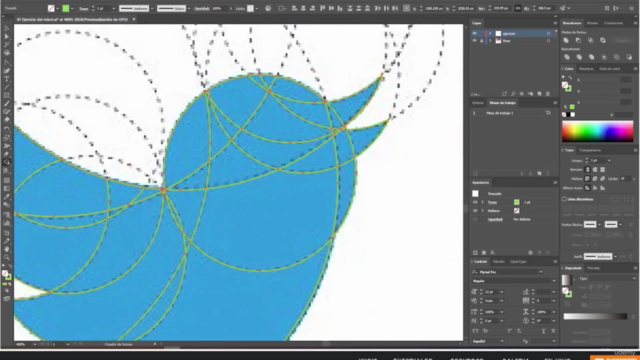Close the 01 Ejercicio document tab
The height and width of the screenshot is (360, 640).
[134, 19]
